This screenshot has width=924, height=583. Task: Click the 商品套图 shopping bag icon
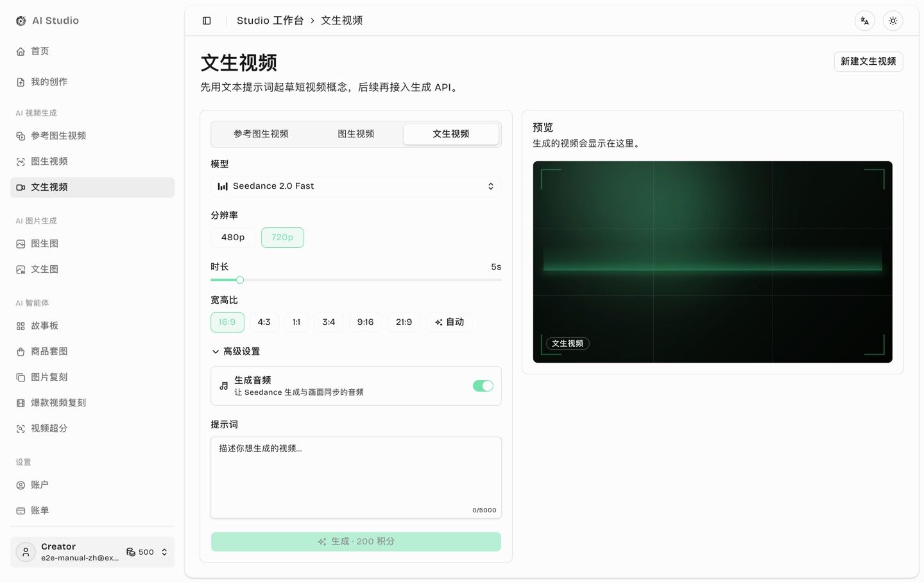pos(21,352)
